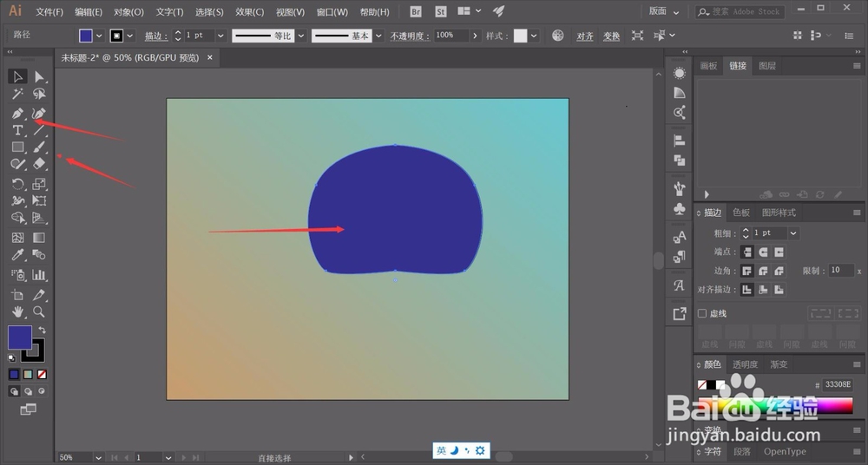Select the Slice tool
868x465 pixels.
39,295
